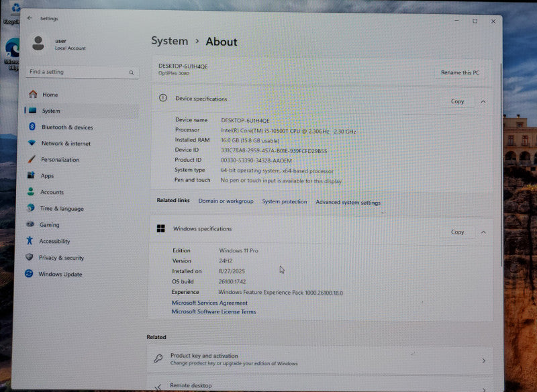Select the Version value 24H2

click(226, 261)
